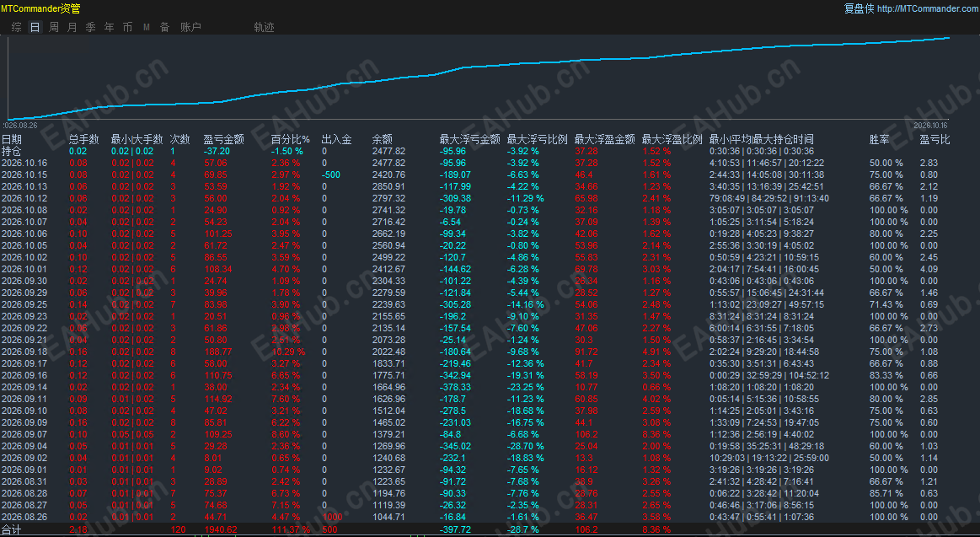Click the 盈亏比 column header
This screenshot has width=980, height=537.
[x=934, y=139]
